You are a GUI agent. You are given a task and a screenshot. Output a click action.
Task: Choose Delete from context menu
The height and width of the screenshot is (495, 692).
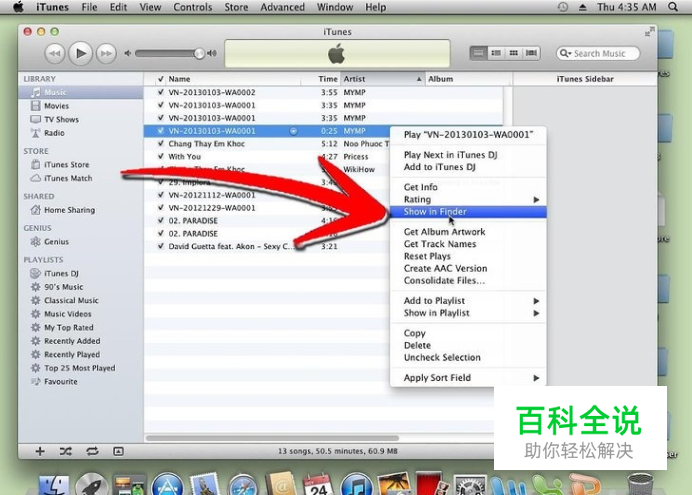click(468, 345)
